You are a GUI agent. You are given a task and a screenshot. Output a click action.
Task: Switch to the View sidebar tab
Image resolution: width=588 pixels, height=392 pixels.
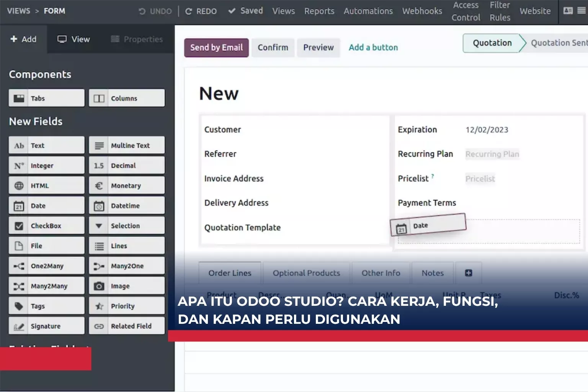pos(73,39)
